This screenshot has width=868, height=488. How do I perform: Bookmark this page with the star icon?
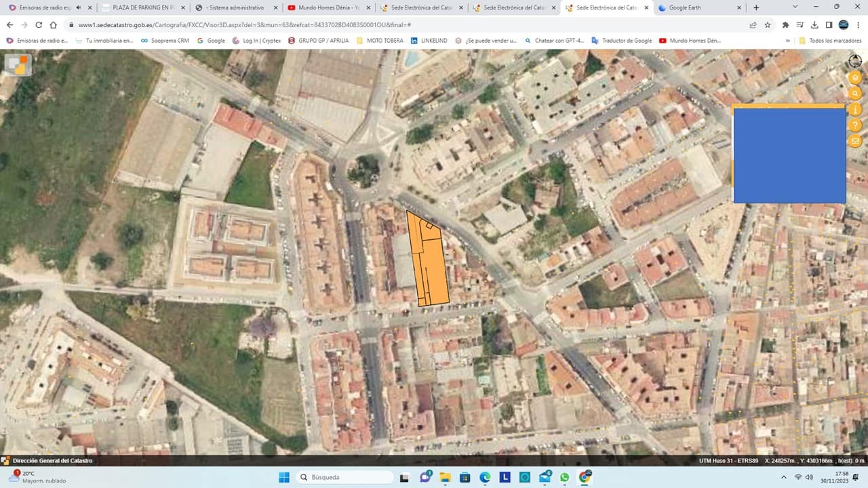(767, 24)
